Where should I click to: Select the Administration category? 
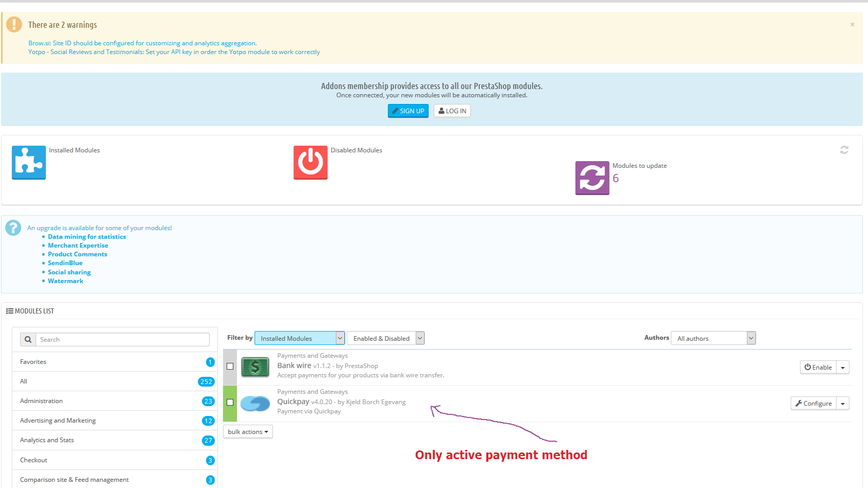(x=115, y=401)
